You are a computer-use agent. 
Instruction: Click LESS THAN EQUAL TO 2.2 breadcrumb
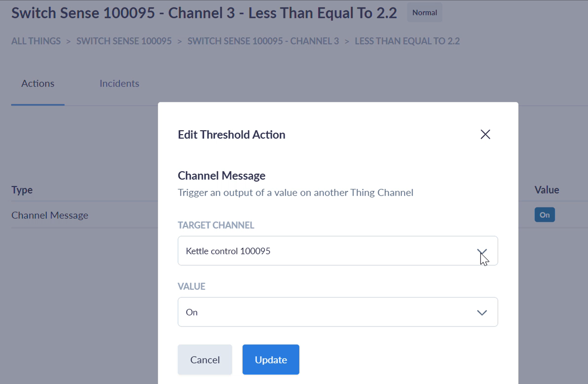click(407, 41)
